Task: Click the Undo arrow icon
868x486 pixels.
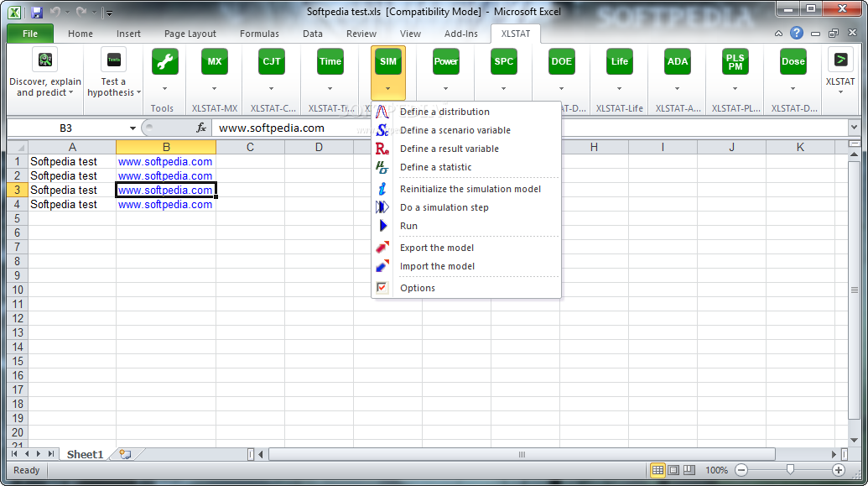Action: click(x=55, y=12)
